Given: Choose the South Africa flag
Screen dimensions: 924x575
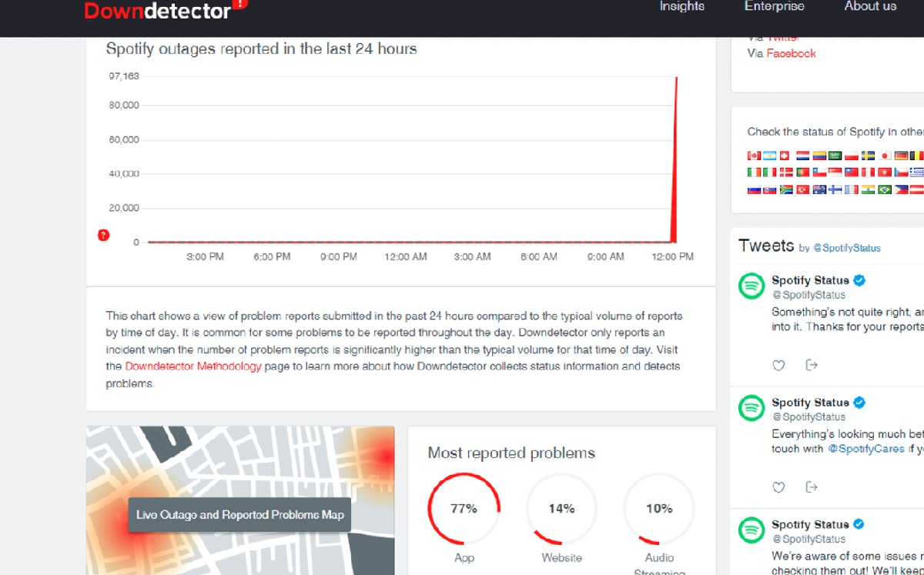Looking at the screenshot, I should (786, 189).
